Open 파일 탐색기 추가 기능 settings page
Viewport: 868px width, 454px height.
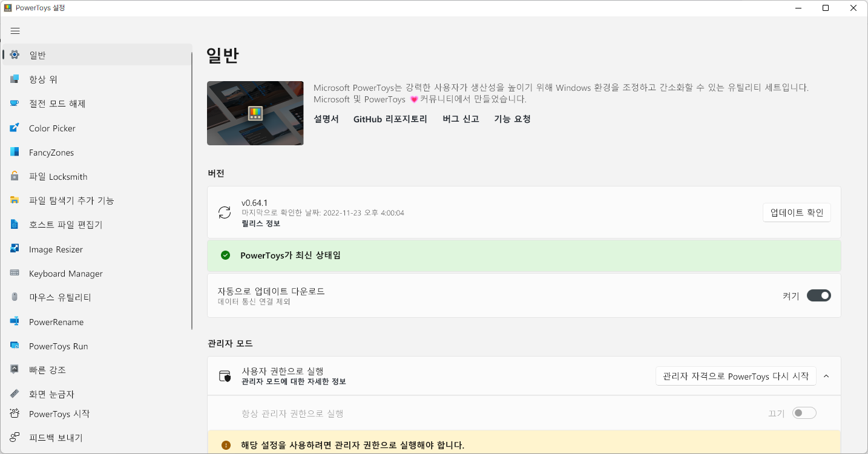[97, 200]
